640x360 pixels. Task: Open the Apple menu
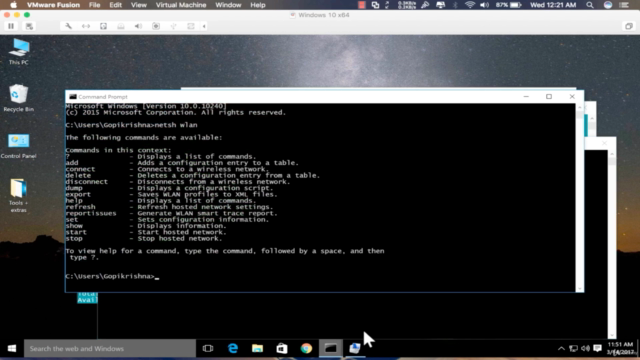(x=13, y=5)
